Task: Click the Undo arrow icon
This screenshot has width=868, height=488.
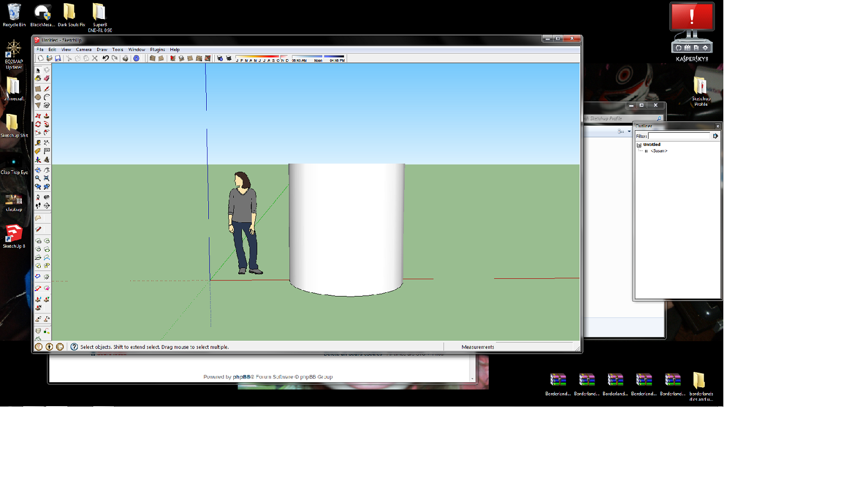Action: coord(106,58)
